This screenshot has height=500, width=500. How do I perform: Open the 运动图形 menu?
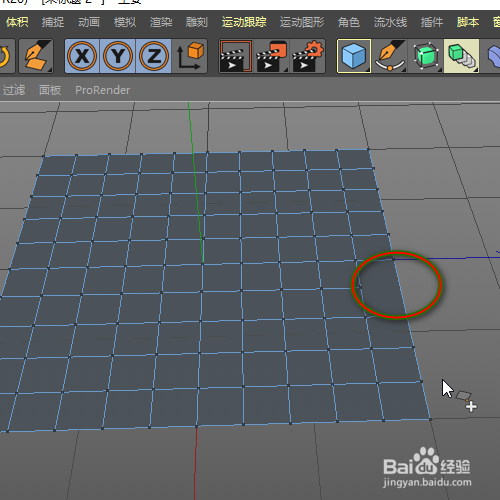point(302,22)
